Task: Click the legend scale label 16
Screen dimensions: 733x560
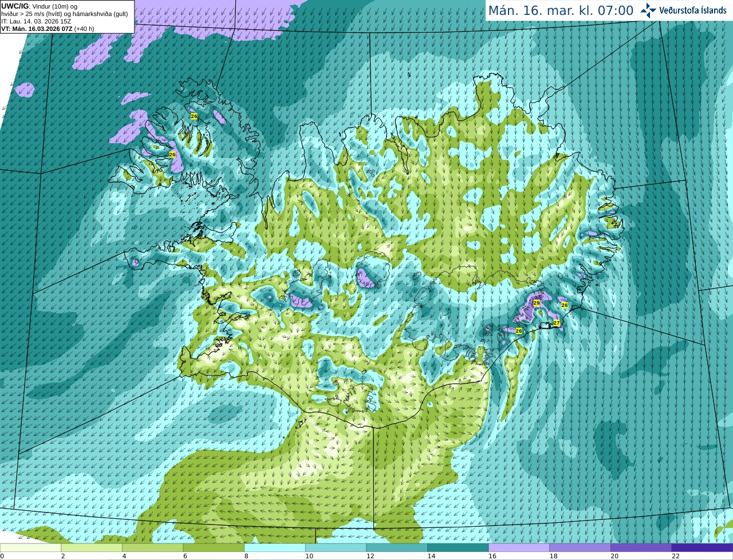Action: (492, 556)
